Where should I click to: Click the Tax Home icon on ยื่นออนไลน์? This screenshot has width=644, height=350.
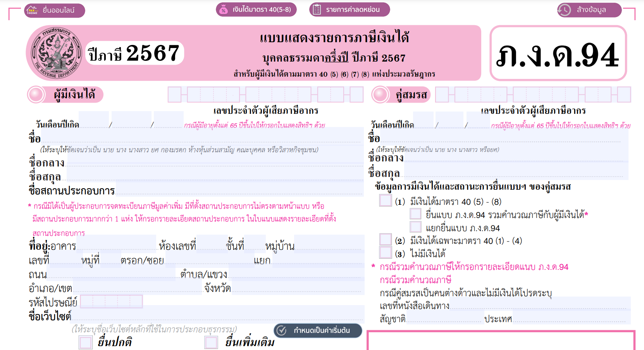[33, 10]
